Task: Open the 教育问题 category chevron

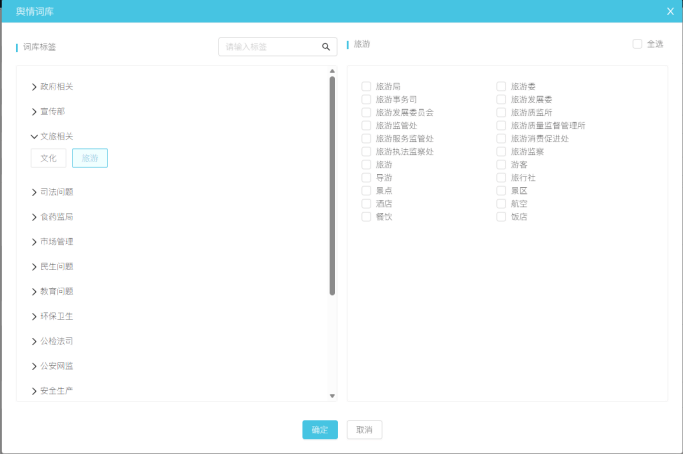Action: pyautogui.click(x=34, y=291)
